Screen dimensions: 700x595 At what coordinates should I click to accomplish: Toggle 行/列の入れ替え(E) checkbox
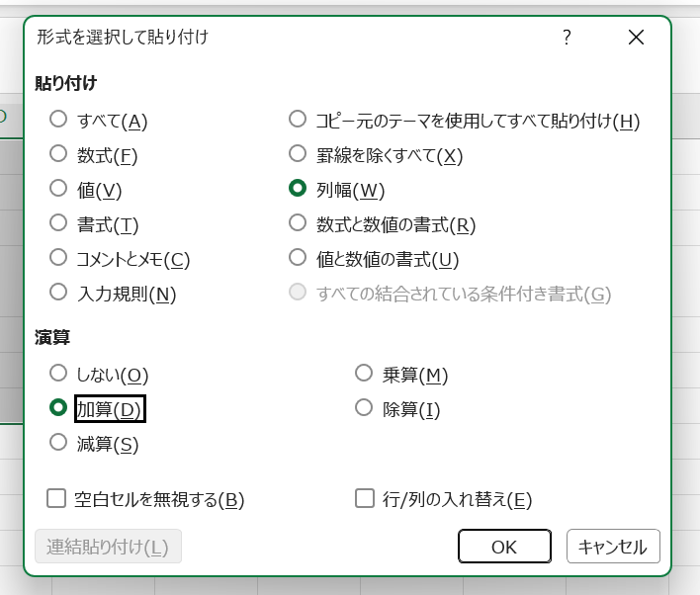click(x=364, y=498)
